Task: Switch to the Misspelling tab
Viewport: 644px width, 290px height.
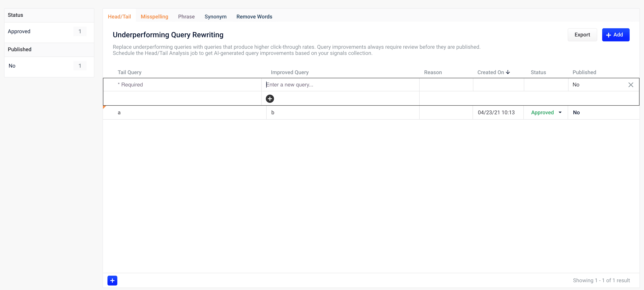Action: coord(154,16)
